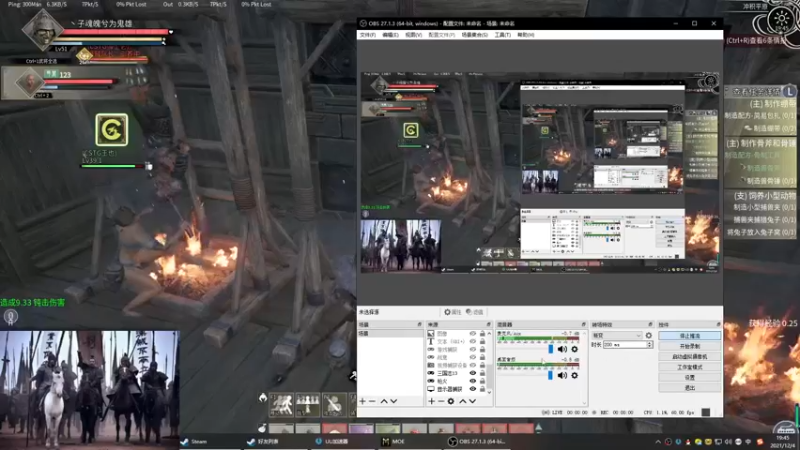This screenshot has width=800, height=450.
Task: Show hidden system tray icons chevron
Action: pos(658,442)
